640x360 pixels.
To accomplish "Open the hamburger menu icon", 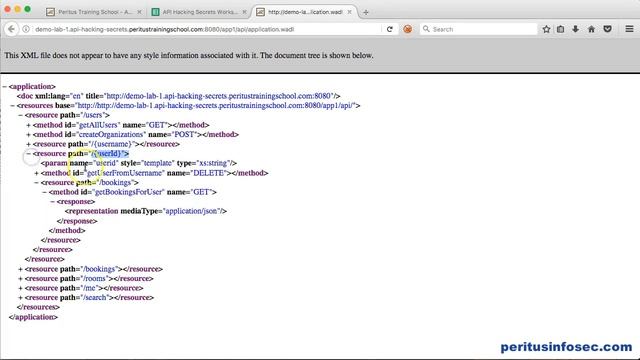I will click(x=629, y=29).
